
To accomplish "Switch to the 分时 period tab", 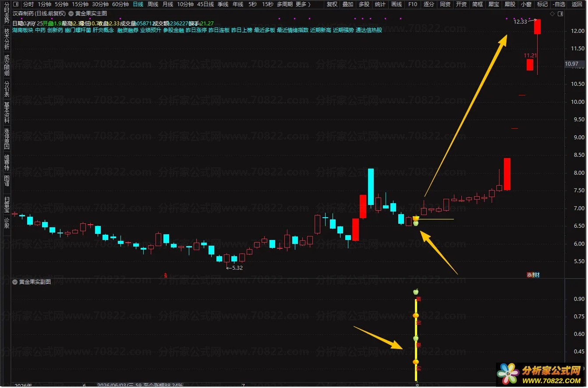I will pos(28,4).
